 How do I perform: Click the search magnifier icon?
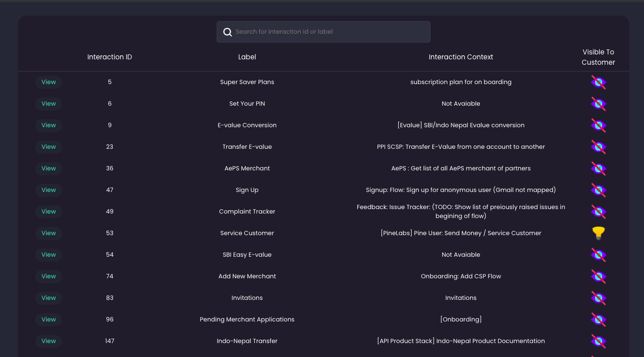click(228, 32)
